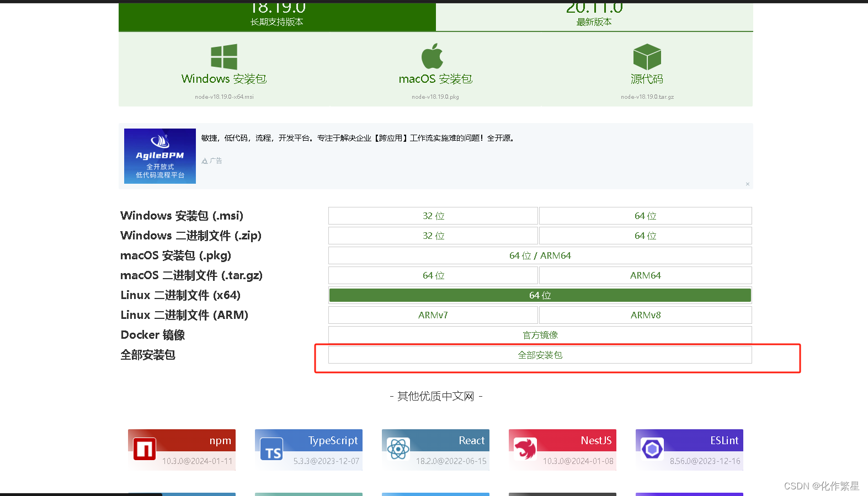Click node-v18.19.0.tar.gz file name
Image resolution: width=868 pixels, height=496 pixels.
pos(647,97)
